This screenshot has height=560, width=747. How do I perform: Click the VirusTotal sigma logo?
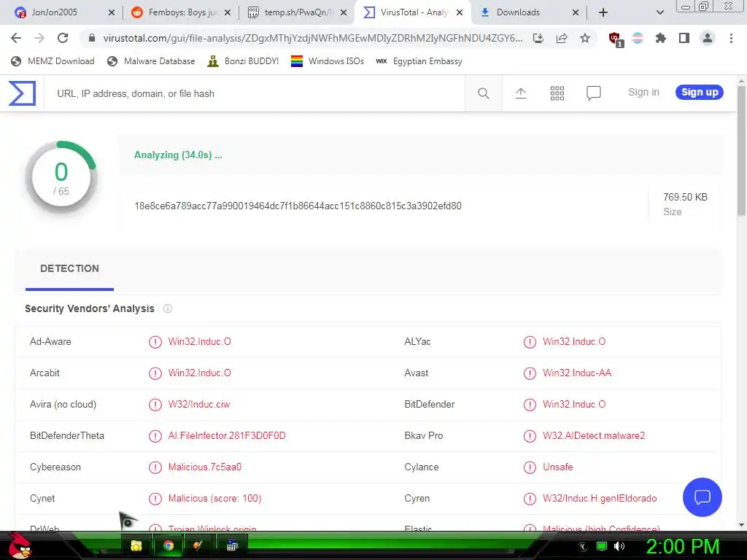click(22, 93)
